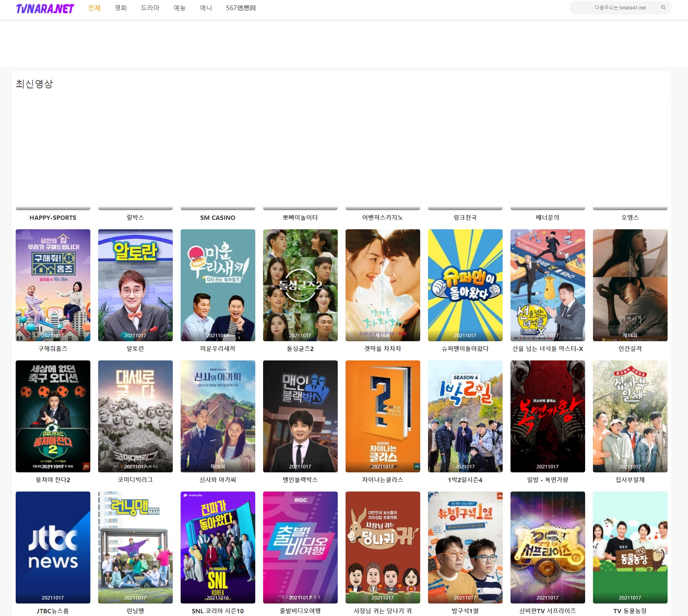This screenshot has height=616, width=688.
Task: Click the 최신영상 section heading
Action: (34, 84)
